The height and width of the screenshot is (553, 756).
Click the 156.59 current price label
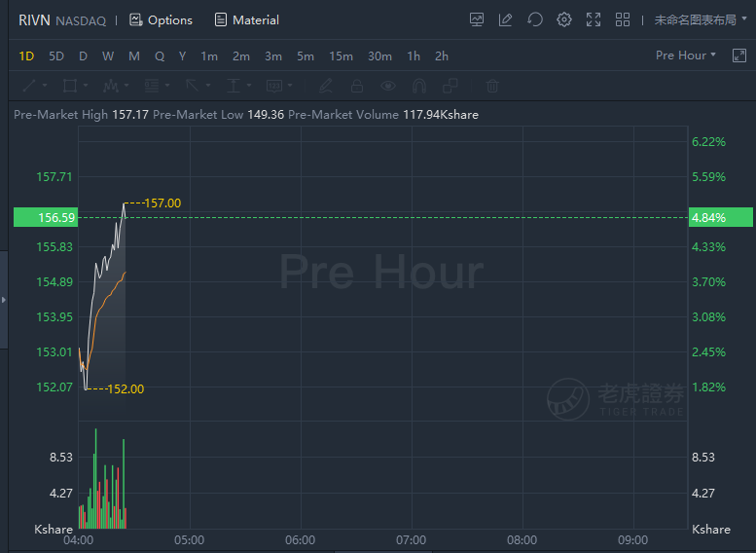46,218
